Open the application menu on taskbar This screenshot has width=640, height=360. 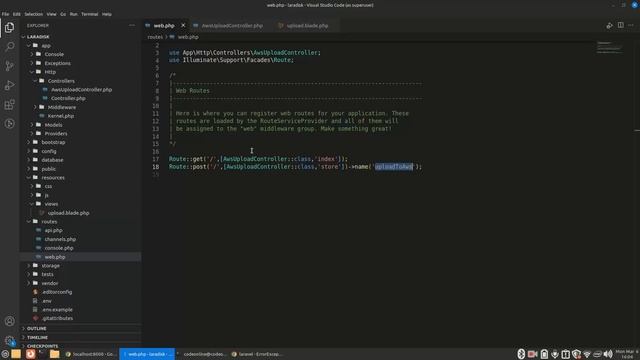pos(4,354)
